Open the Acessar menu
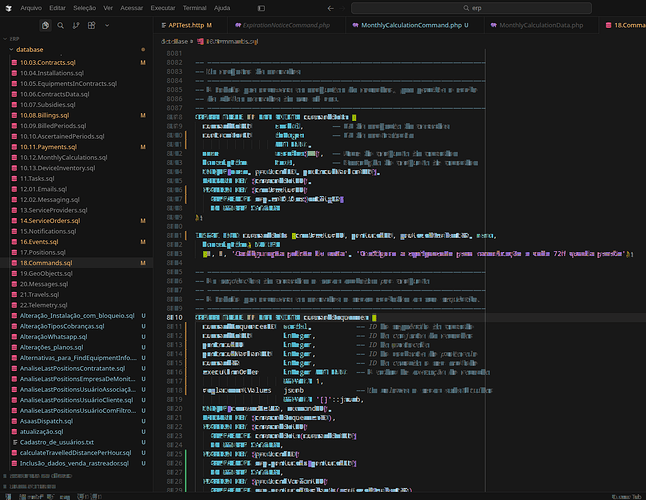 coord(131,8)
